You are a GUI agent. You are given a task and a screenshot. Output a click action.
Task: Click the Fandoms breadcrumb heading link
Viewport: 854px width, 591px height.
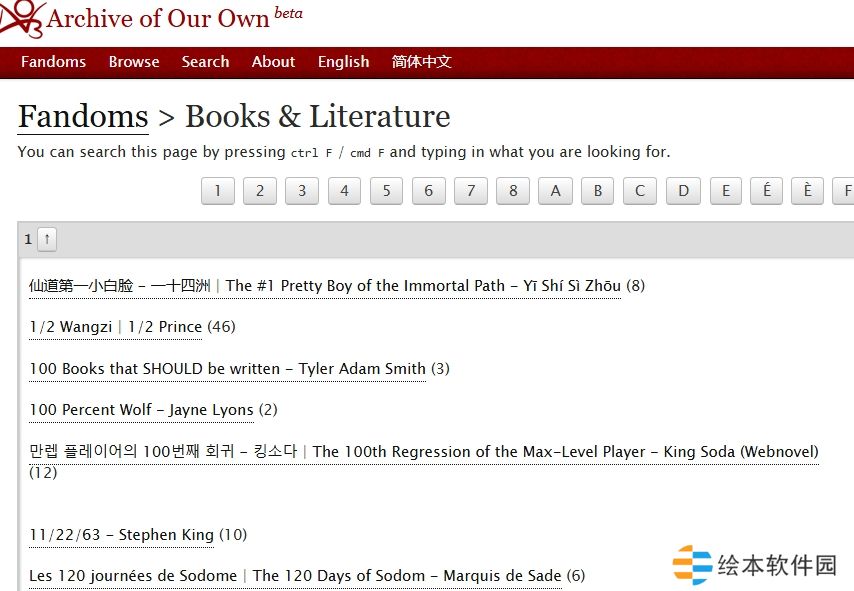coord(83,117)
